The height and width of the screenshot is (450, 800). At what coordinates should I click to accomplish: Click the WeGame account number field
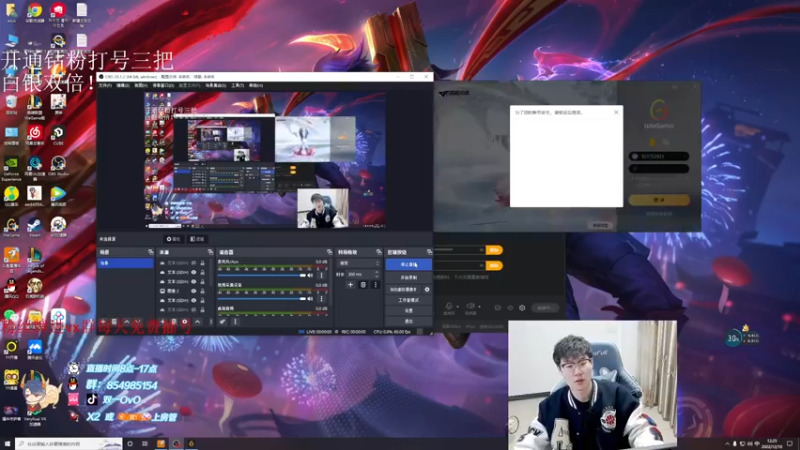[659, 156]
